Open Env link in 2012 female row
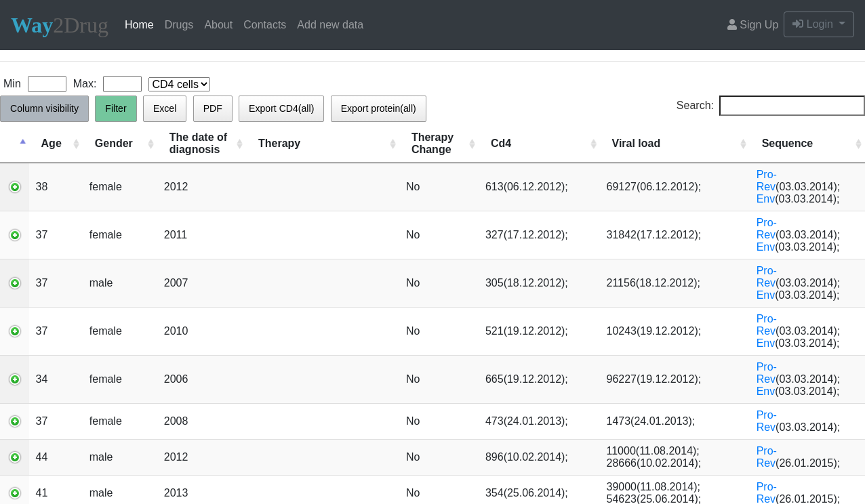Viewport: 865px width, 504px height. pyautogui.click(x=766, y=198)
